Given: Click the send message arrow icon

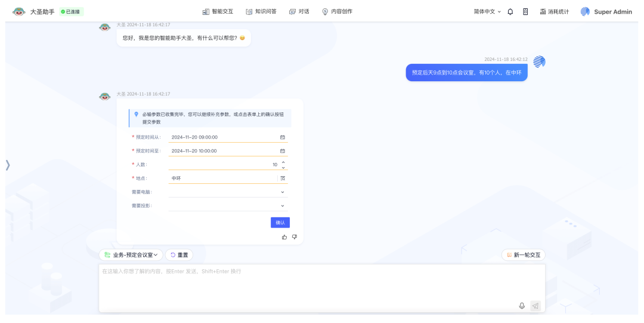Looking at the screenshot, I should 535,306.
